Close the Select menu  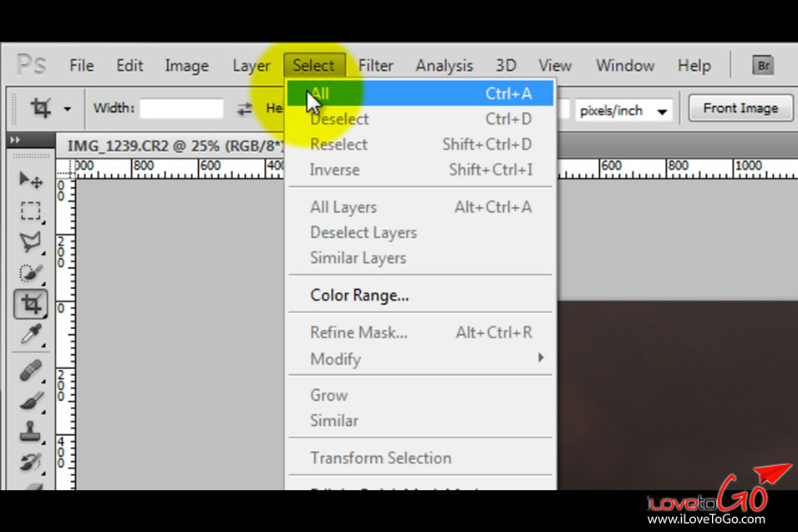coord(314,66)
